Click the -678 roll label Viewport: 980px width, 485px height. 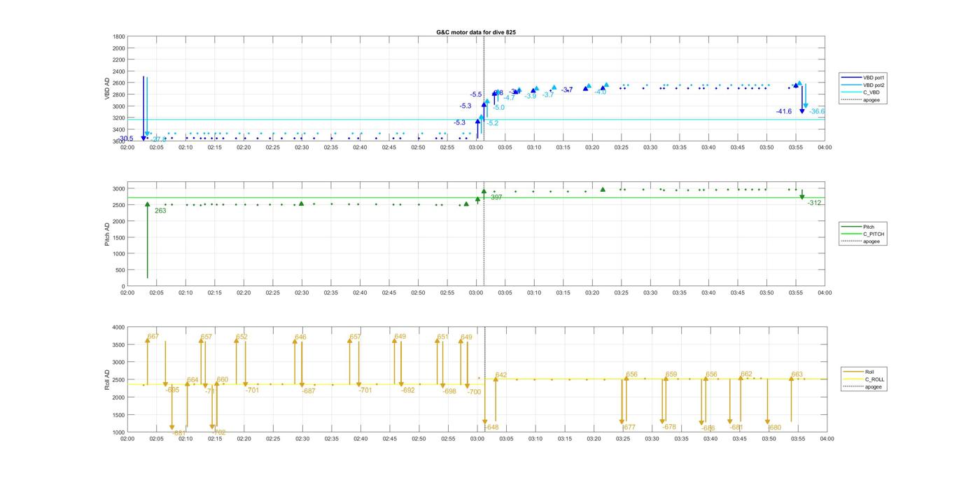point(669,427)
